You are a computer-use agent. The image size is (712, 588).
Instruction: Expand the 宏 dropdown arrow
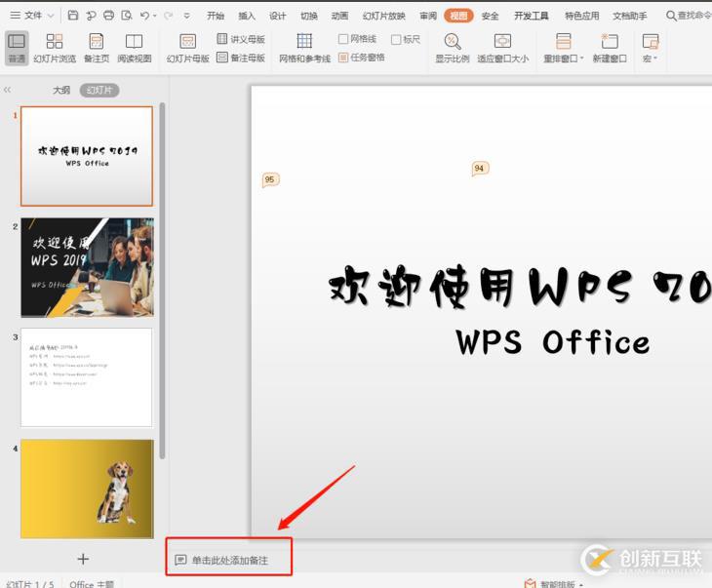point(655,59)
